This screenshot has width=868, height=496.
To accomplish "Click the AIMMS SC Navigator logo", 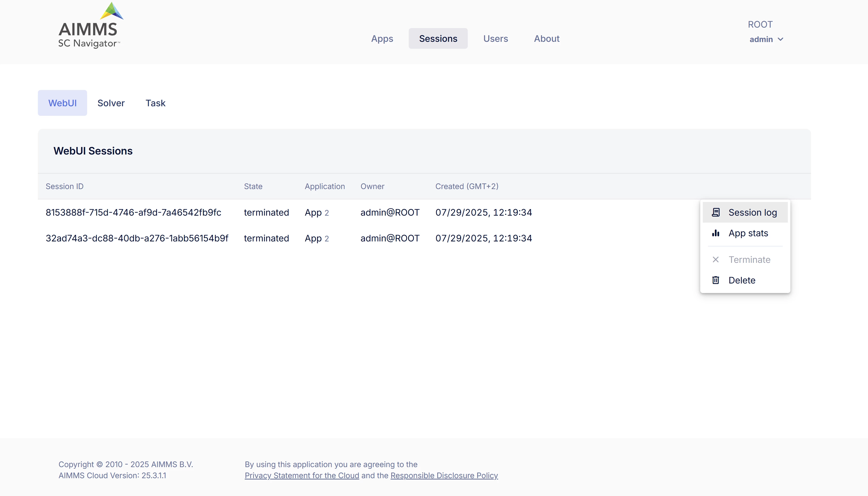I will [x=90, y=26].
